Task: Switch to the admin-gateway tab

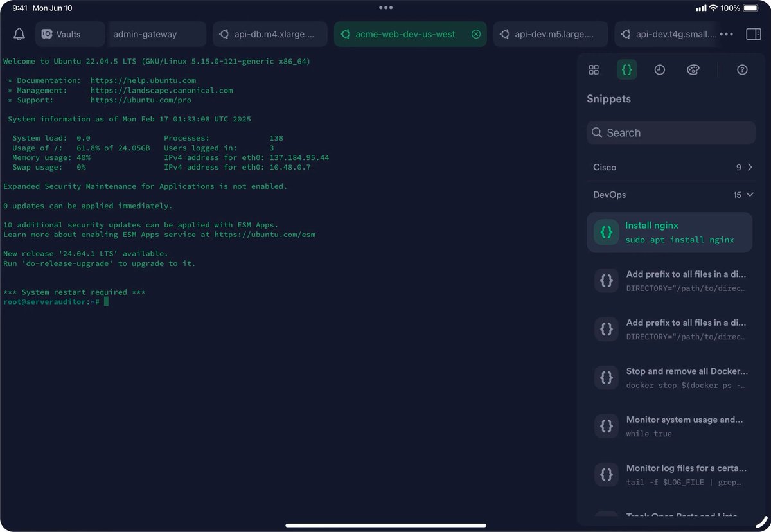Action: click(155, 34)
